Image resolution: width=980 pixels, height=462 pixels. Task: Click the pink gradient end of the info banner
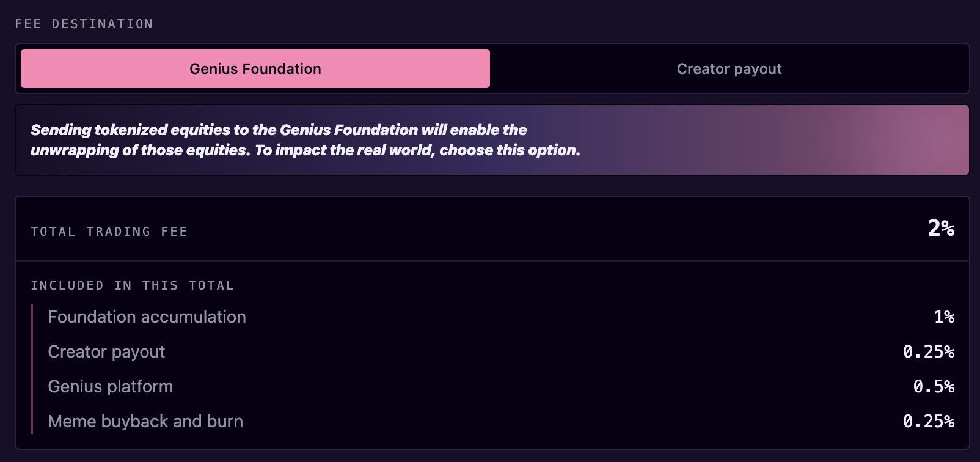pos(904,140)
